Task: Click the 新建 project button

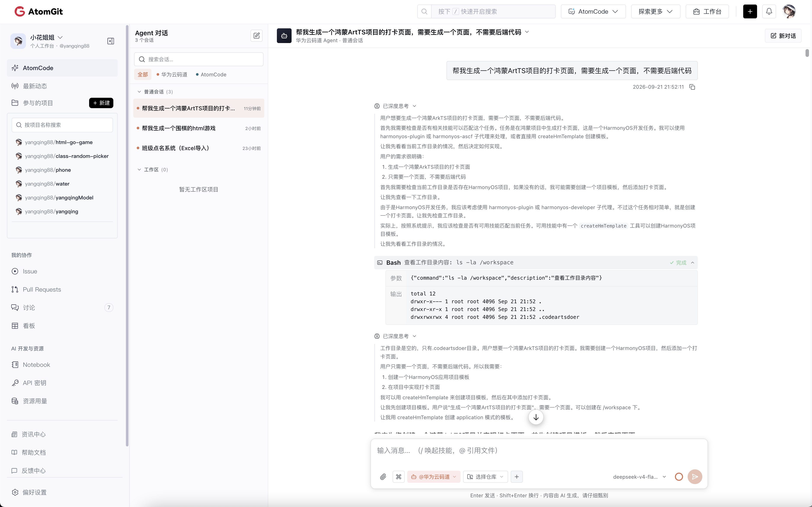Action: 101,103
